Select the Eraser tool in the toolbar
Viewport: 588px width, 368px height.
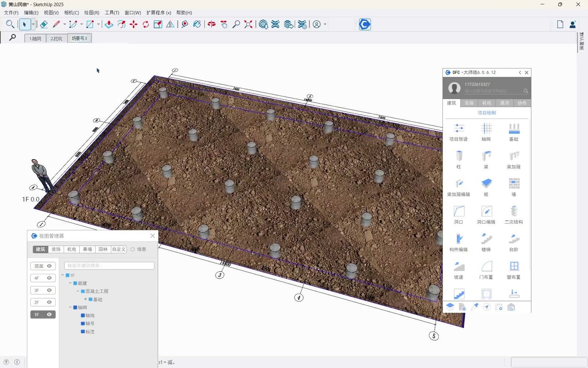[44, 24]
